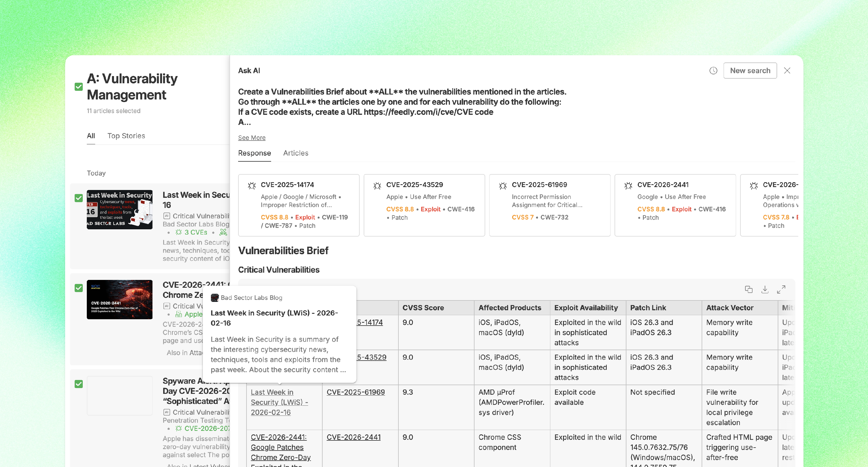Open the CVE-2026-2441 link in the table

click(x=354, y=437)
